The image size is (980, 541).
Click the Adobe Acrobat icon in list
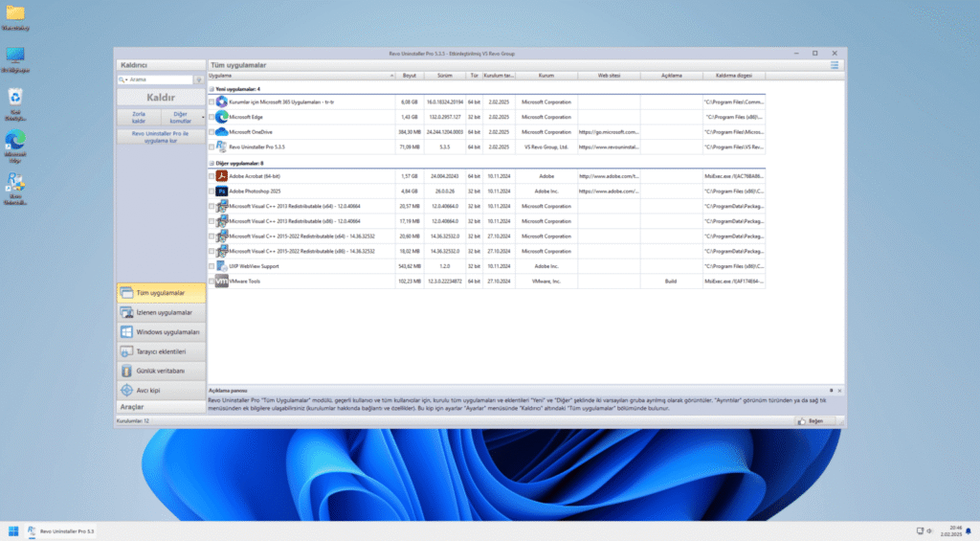(221, 176)
